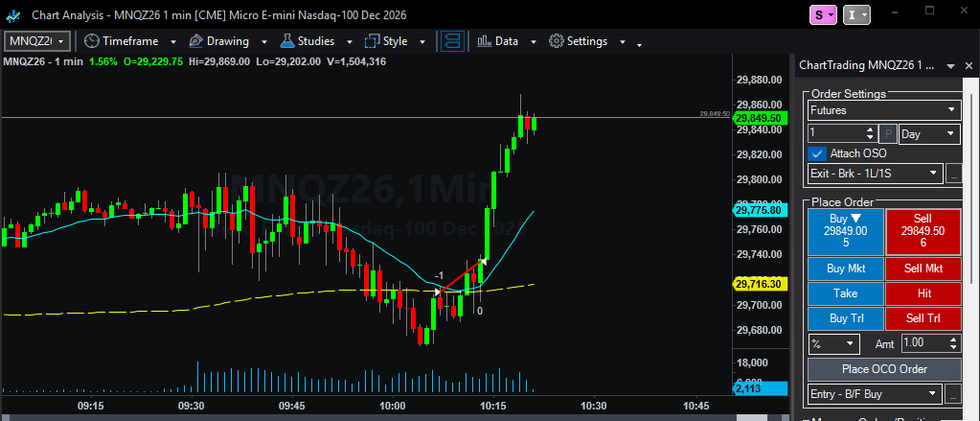Open the ChartTrading panel options arrow
This screenshot has height=421, width=980.
(950, 65)
